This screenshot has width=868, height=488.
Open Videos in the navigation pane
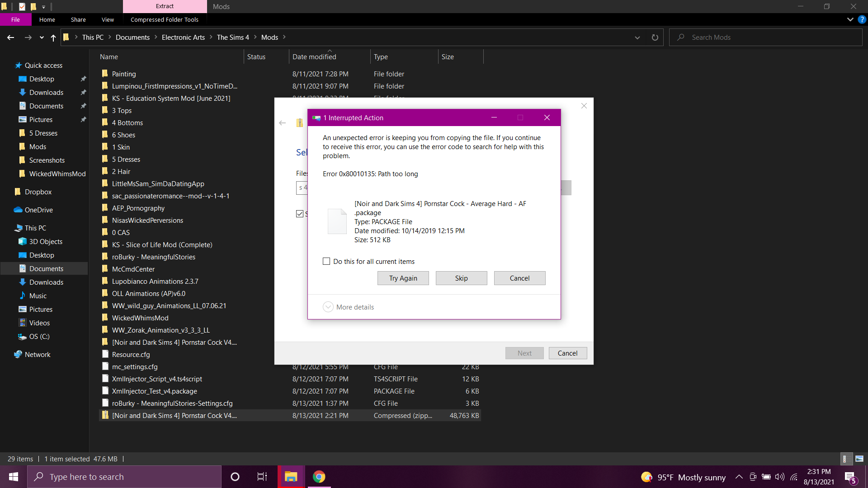(39, 323)
